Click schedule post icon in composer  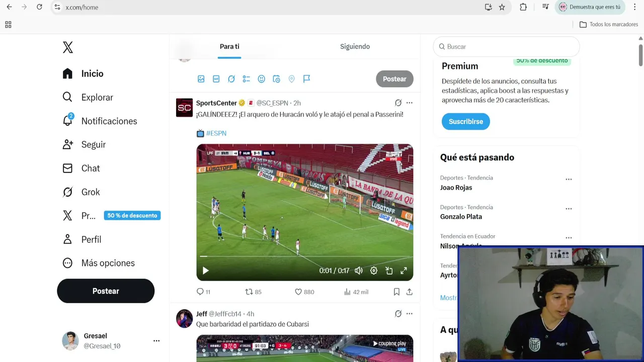276,79
